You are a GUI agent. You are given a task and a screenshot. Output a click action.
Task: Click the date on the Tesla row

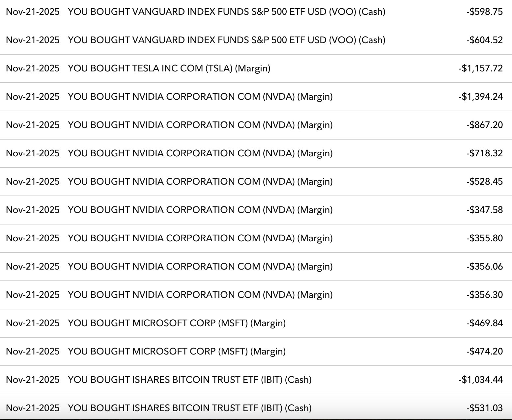pyautogui.click(x=33, y=68)
